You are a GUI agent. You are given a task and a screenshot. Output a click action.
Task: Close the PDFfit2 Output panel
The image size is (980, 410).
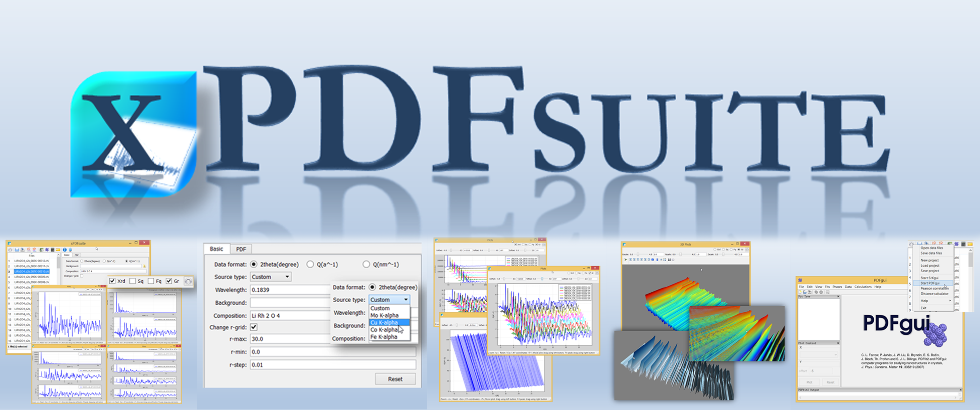[x=960, y=390]
